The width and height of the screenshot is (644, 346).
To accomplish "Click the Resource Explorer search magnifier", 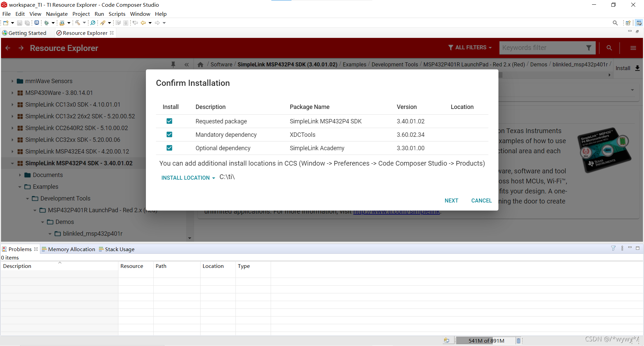I will click(x=609, y=48).
